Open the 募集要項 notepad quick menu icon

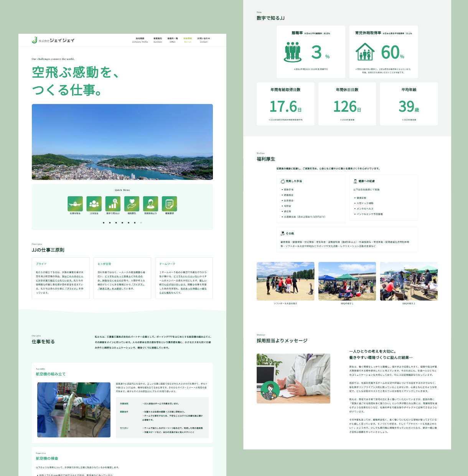[x=169, y=204]
